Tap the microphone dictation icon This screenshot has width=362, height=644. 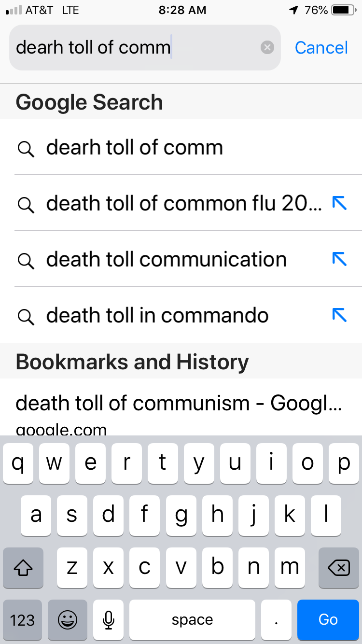(x=109, y=620)
